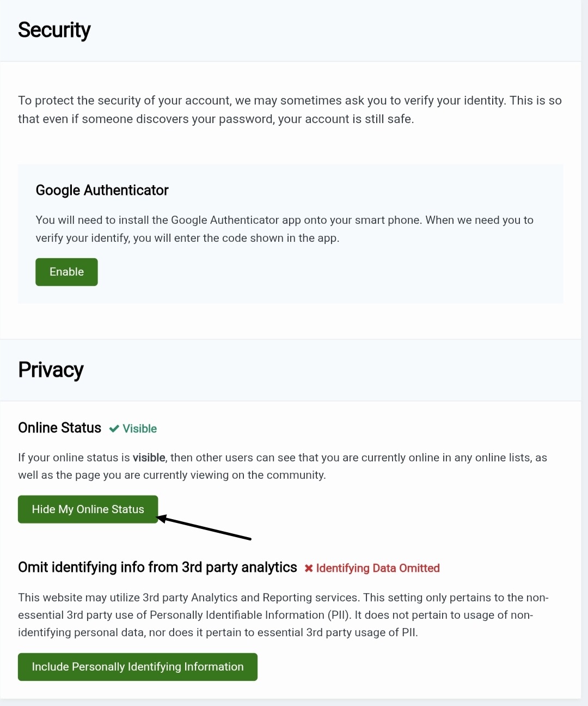Screen dimensions: 588x706
Task: Enable Google Authenticator with the Enable button
Action: coord(66,272)
